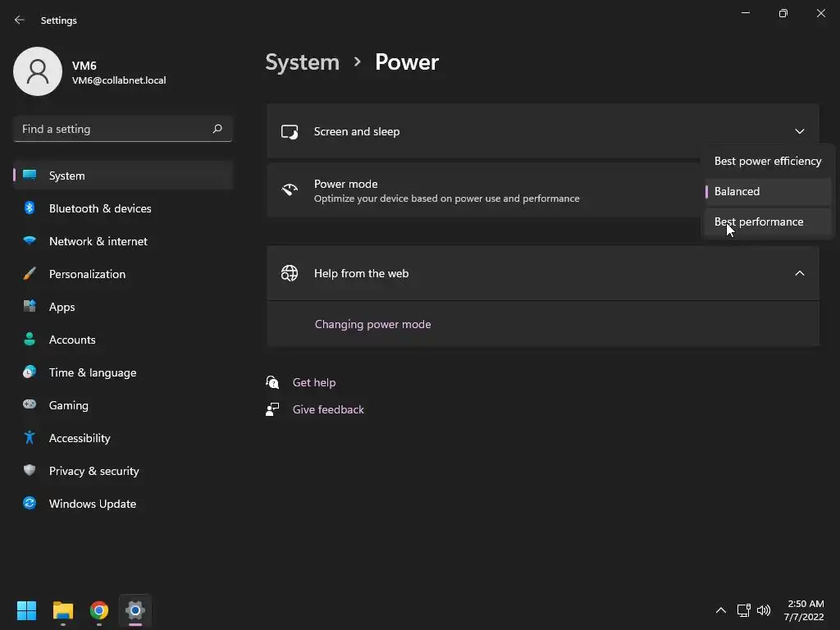This screenshot has height=630, width=840.
Task: Select Best performance power mode
Action: (768, 221)
